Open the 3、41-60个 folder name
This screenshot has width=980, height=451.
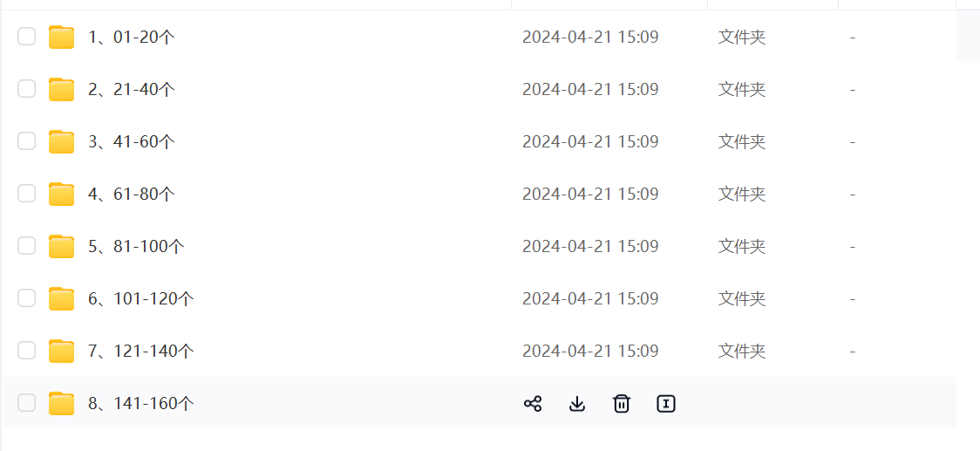click(132, 141)
